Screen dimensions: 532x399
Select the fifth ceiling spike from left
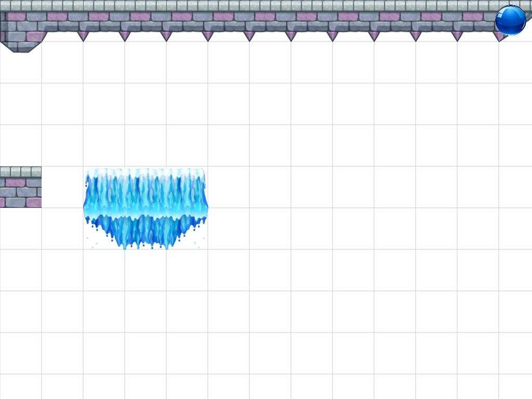pos(249,36)
